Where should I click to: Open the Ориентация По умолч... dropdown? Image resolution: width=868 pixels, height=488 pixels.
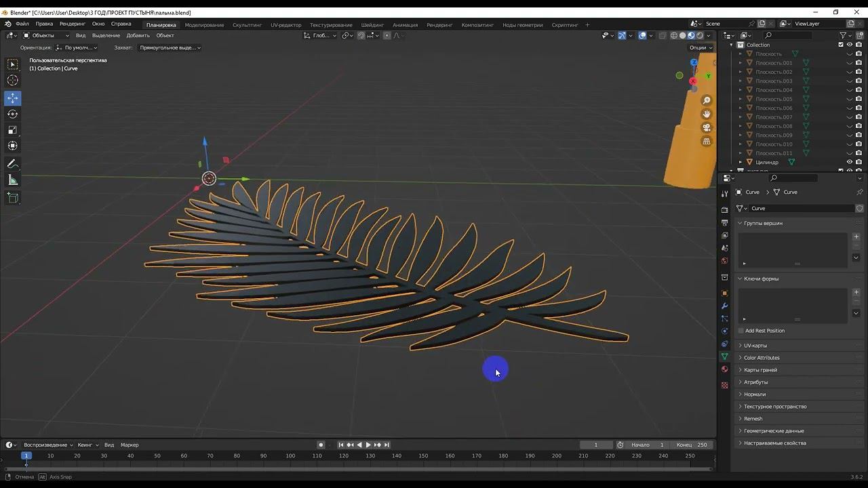77,47
